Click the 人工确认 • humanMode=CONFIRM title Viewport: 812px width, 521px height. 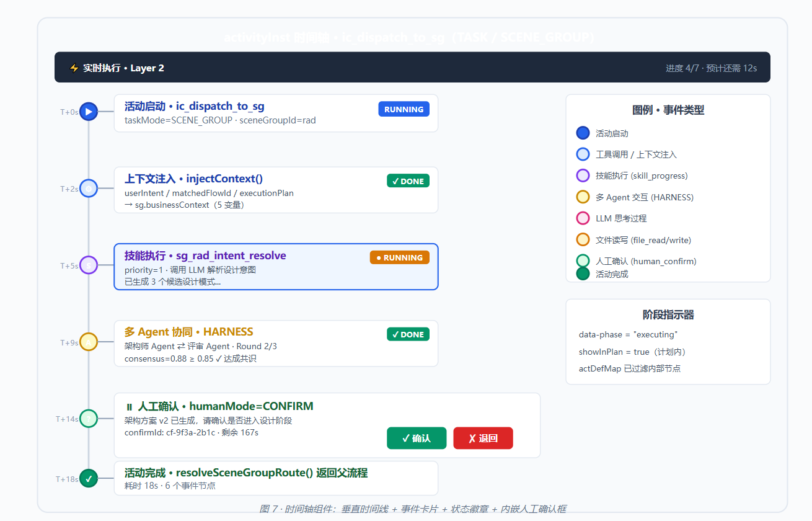pos(226,406)
